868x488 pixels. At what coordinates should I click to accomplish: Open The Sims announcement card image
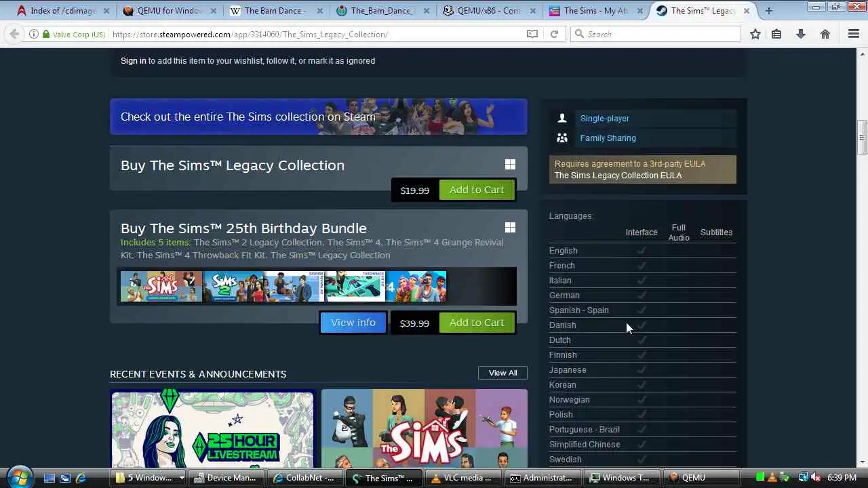(x=425, y=428)
